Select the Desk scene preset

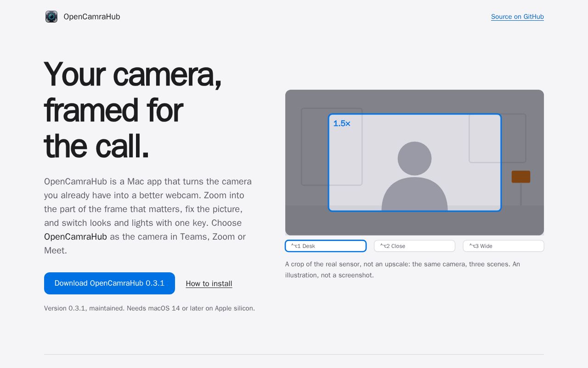coord(326,246)
